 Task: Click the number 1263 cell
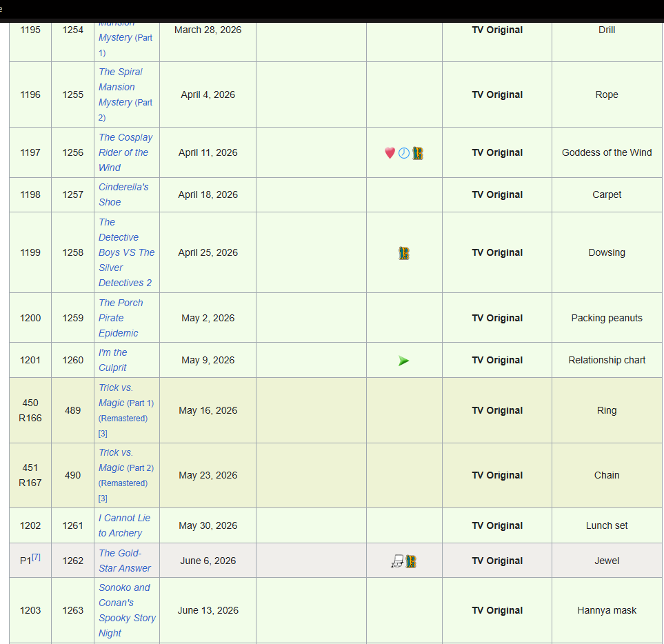pyautogui.click(x=73, y=610)
